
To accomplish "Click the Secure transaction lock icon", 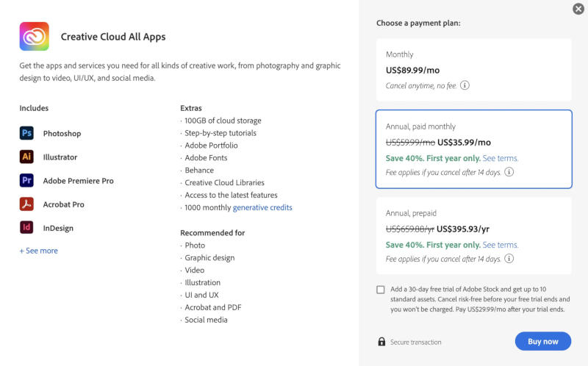I will 381,342.
